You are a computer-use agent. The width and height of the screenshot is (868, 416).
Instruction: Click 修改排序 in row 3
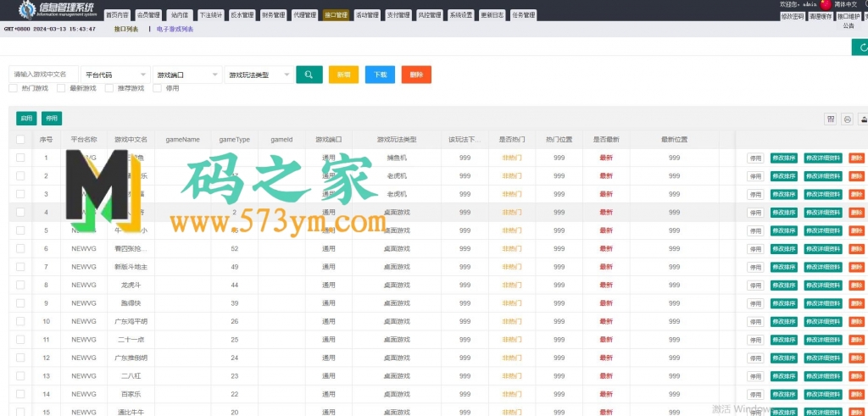tap(784, 194)
